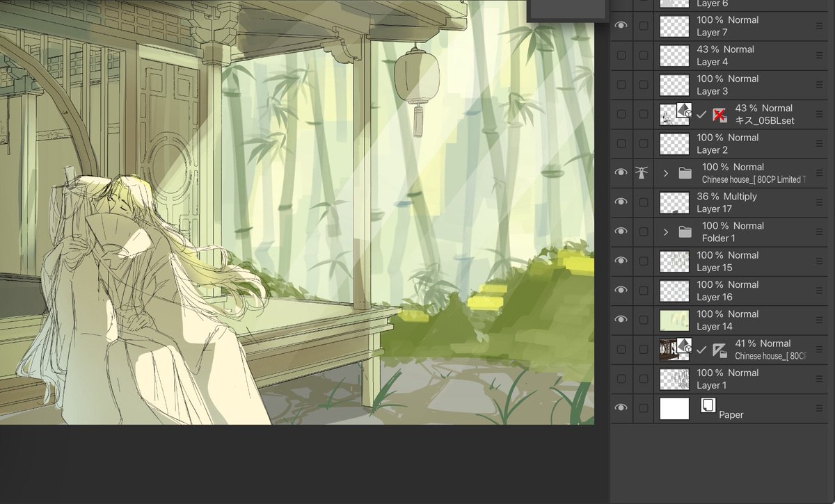Expand the Chinese house folder chevron
Screen dimensions: 835x504
tap(666, 173)
